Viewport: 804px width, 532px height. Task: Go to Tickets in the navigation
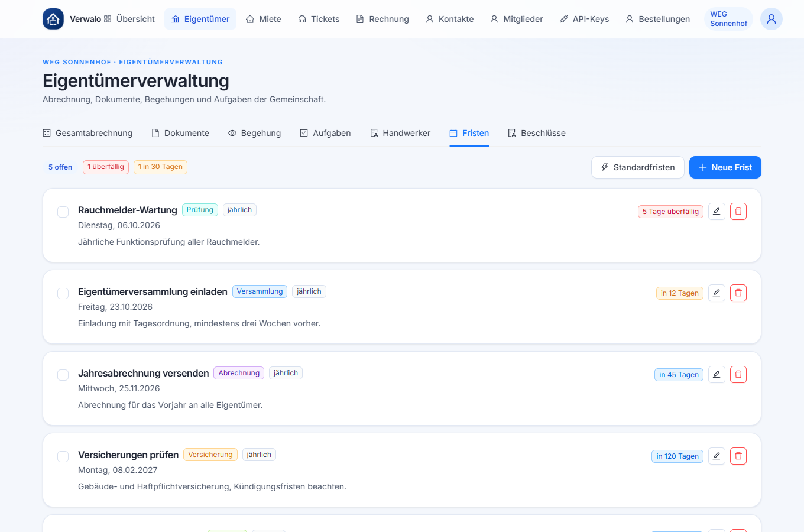point(319,19)
